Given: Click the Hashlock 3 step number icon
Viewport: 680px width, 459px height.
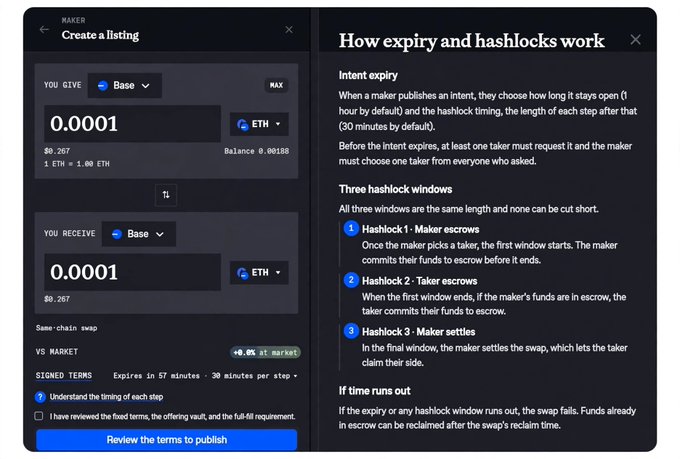Looking at the screenshot, I should 351,331.
